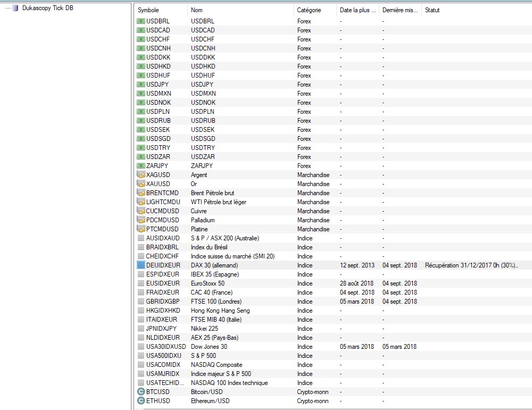Sort by the Catégorie column header
The height and width of the screenshot is (410, 532).
pos(315,10)
